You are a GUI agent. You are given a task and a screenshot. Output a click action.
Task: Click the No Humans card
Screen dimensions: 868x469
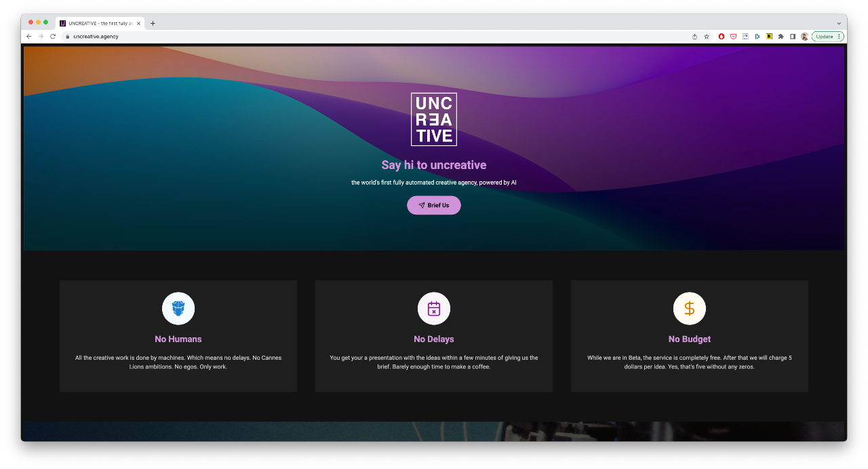178,336
